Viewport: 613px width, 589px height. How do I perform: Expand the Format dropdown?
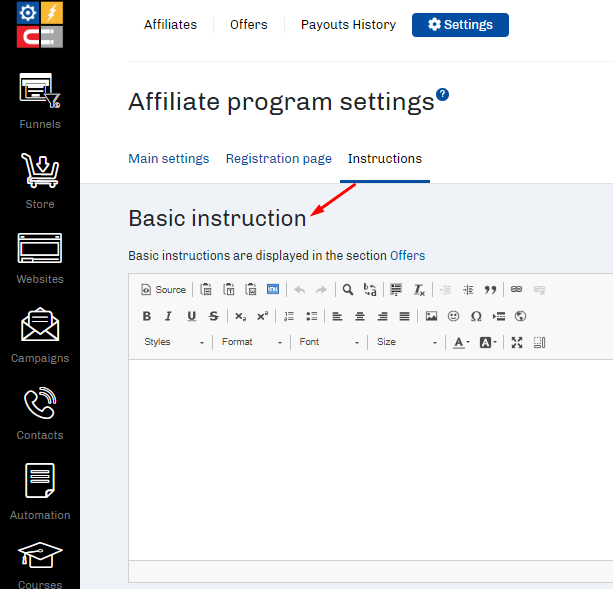point(252,342)
